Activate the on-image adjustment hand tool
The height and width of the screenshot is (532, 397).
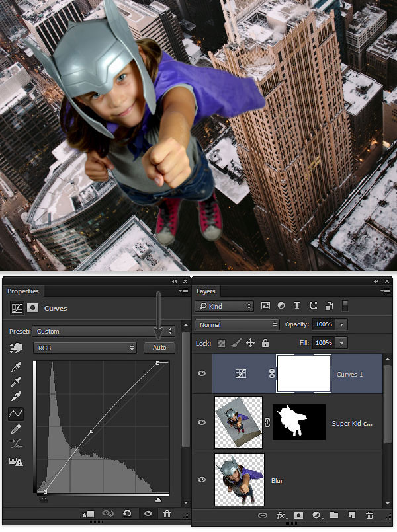tap(16, 348)
